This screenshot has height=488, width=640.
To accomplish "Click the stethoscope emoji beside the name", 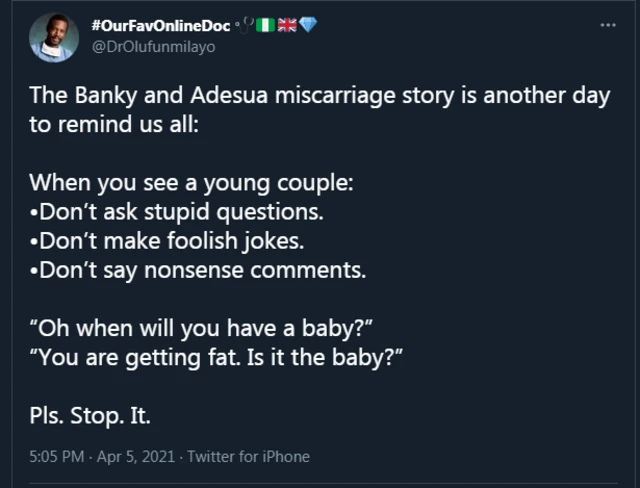I will click(x=248, y=24).
